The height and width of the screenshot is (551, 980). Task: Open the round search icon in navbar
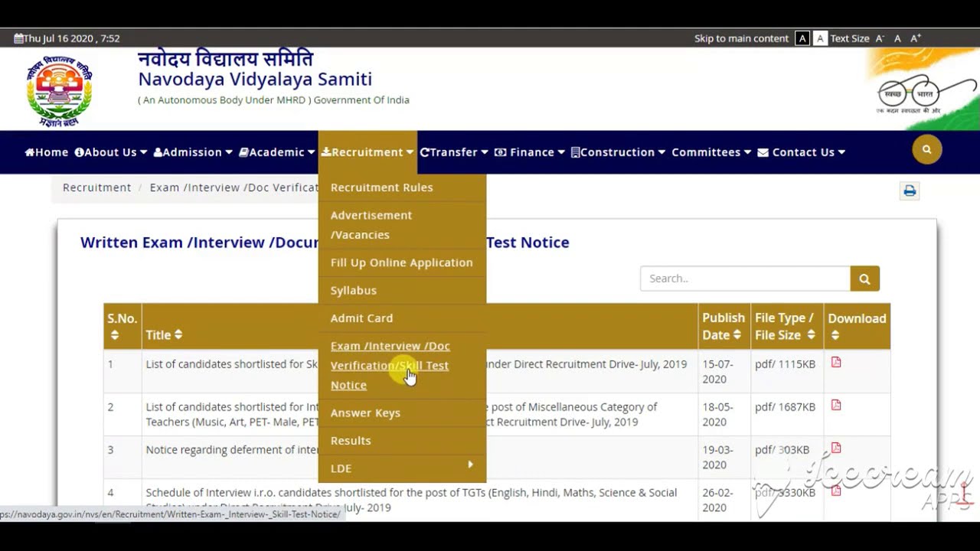tap(926, 149)
